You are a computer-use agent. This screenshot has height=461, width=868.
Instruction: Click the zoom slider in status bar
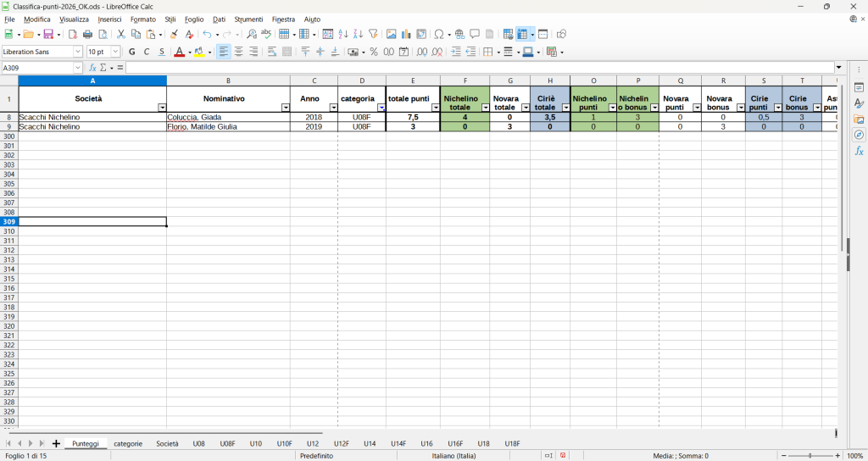click(x=810, y=456)
